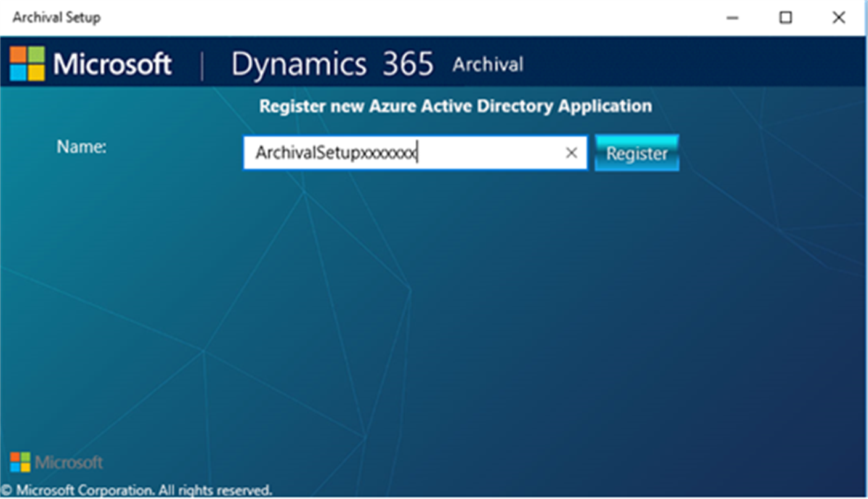Click the Microsoft wordmark in the header
The height and width of the screenshot is (499, 868).
click(113, 64)
